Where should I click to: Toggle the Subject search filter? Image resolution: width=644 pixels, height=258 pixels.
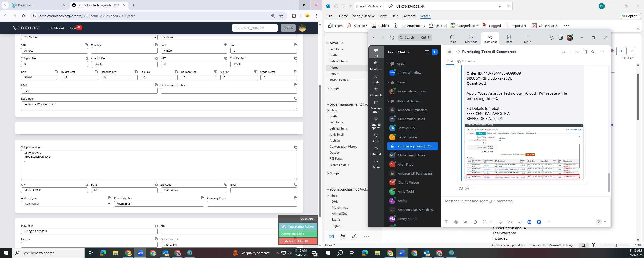click(x=380, y=26)
